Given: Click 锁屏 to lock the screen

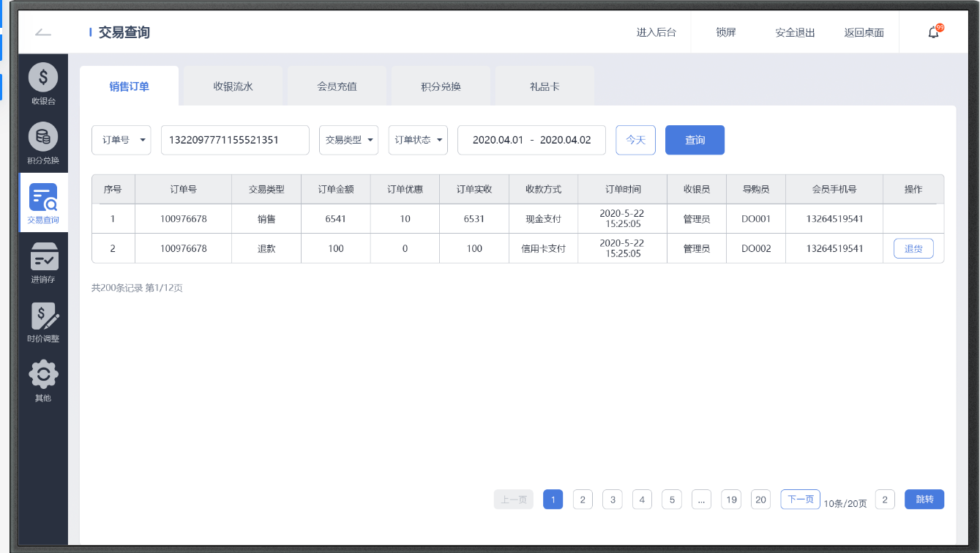Looking at the screenshot, I should pyautogui.click(x=726, y=32).
